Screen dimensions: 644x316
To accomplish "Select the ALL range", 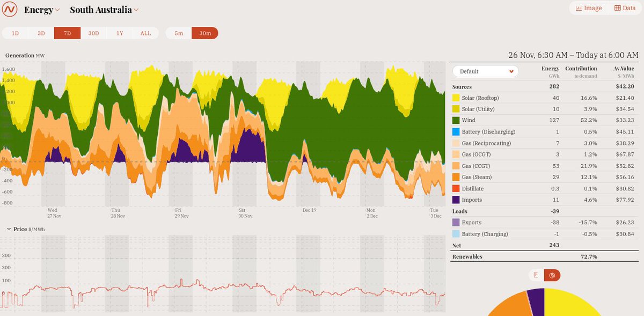I will 145,33.
